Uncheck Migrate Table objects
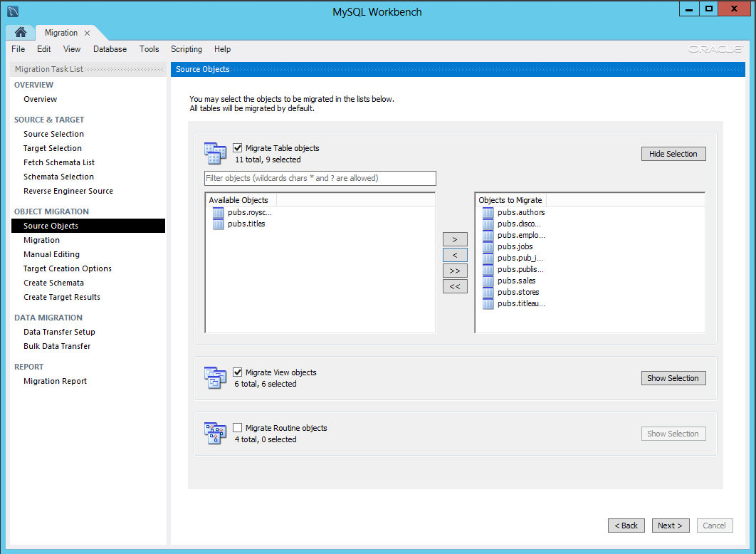Screen dimensions: 756x554 pos(238,148)
